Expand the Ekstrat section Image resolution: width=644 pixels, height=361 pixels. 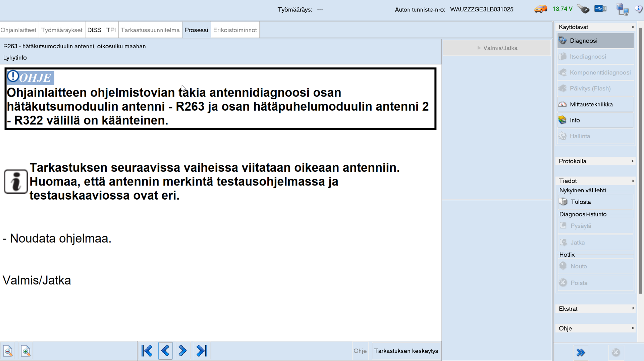click(x=633, y=309)
